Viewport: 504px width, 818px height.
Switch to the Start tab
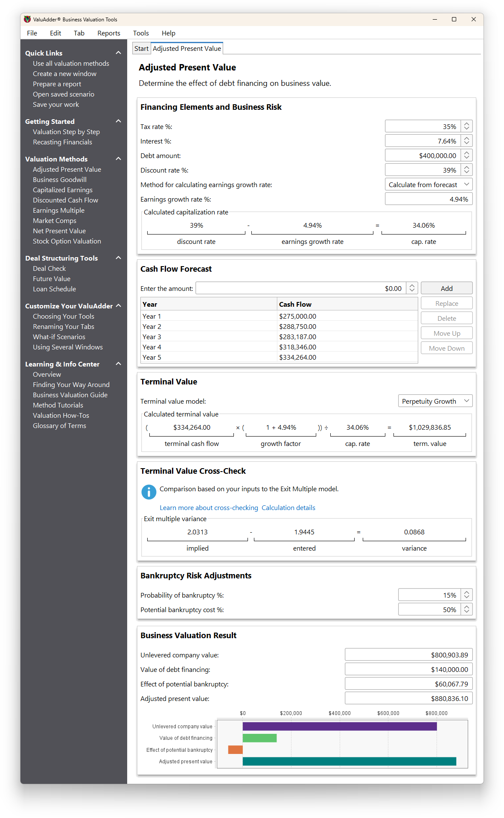pyautogui.click(x=141, y=48)
